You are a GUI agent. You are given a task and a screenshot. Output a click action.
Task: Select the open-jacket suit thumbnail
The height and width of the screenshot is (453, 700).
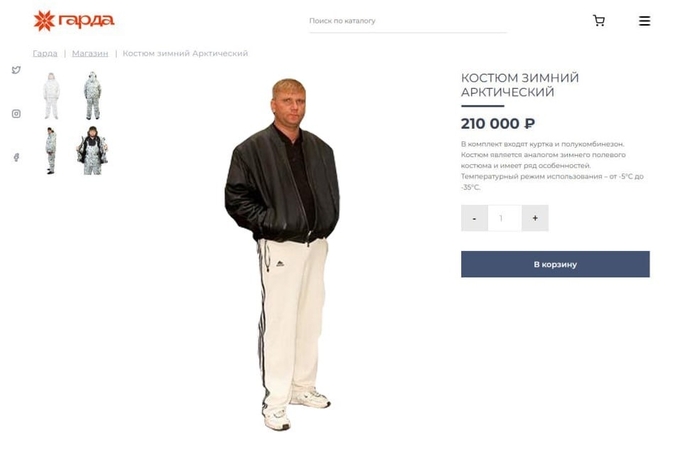[92, 151]
